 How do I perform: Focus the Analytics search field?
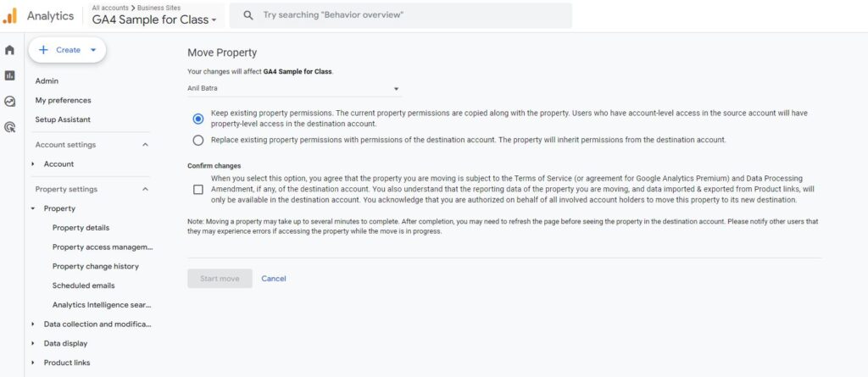[407, 15]
